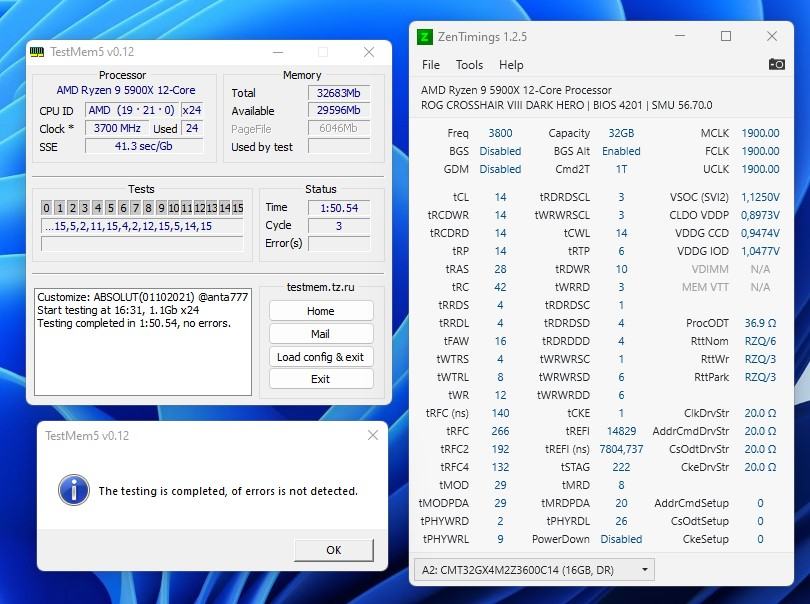The image size is (810, 604).
Task: Confirm the completion dialog with OK
Action: [x=334, y=550]
